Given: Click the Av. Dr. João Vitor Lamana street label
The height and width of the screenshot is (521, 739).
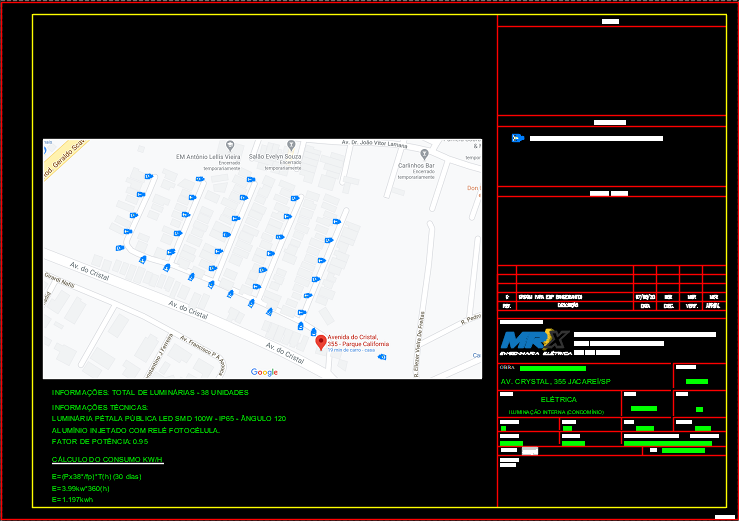Looking at the screenshot, I should pyautogui.click(x=376, y=142).
